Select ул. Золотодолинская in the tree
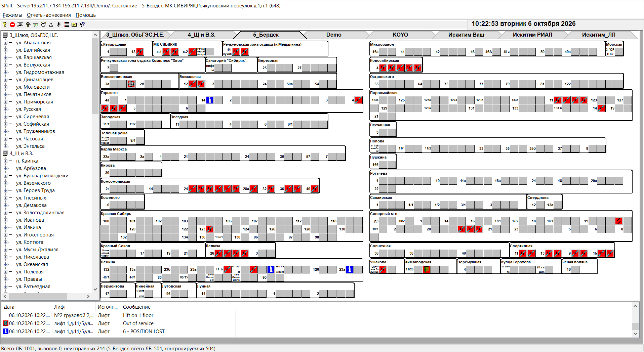Screen dimensions: 644x352 (40, 213)
